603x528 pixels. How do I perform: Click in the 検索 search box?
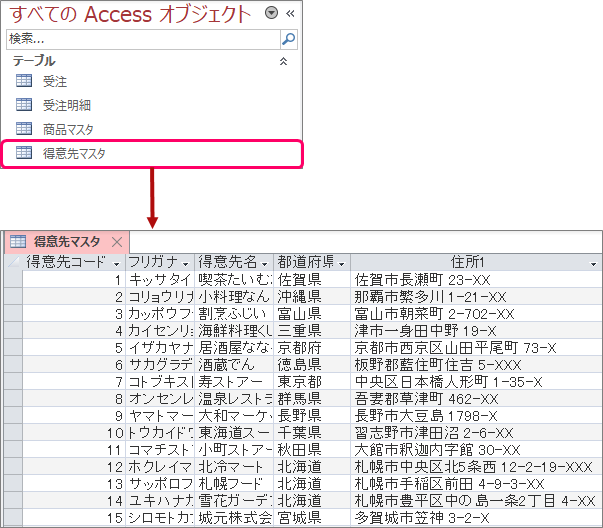[x=140, y=39]
